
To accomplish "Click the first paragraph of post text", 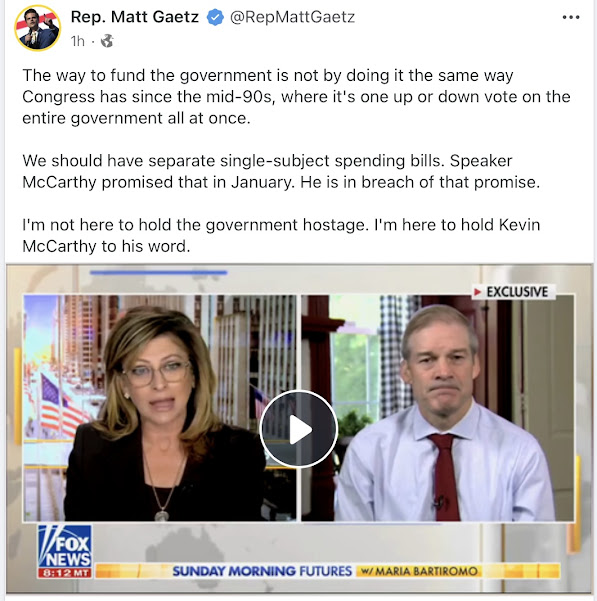I will coord(296,97).
